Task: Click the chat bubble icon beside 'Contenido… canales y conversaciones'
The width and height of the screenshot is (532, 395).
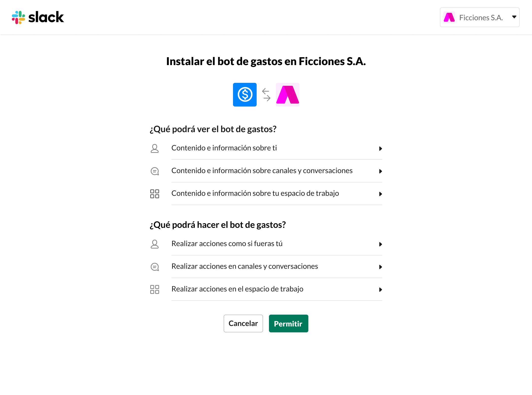Action: click(155, 171)
